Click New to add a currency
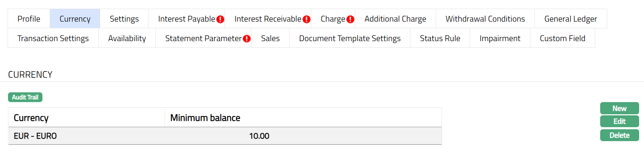 coord(619,108)
